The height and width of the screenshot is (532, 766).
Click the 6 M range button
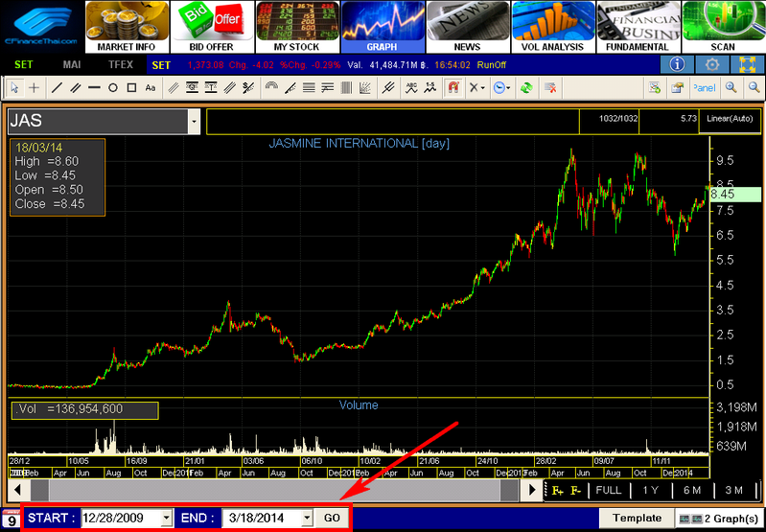[692, 490]
